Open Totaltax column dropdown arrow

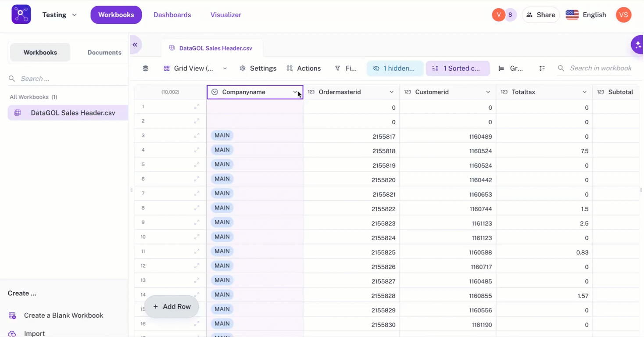click(585, 92)
